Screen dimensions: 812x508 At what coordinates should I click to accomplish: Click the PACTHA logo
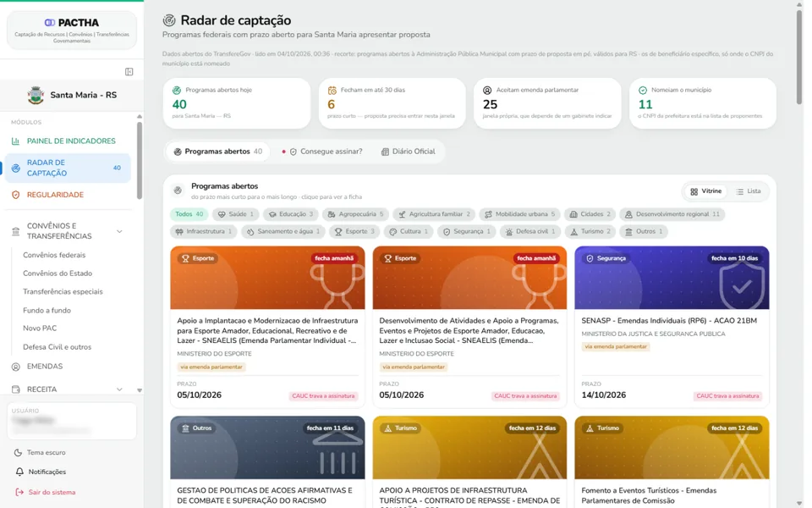click(x=71, y=23)
